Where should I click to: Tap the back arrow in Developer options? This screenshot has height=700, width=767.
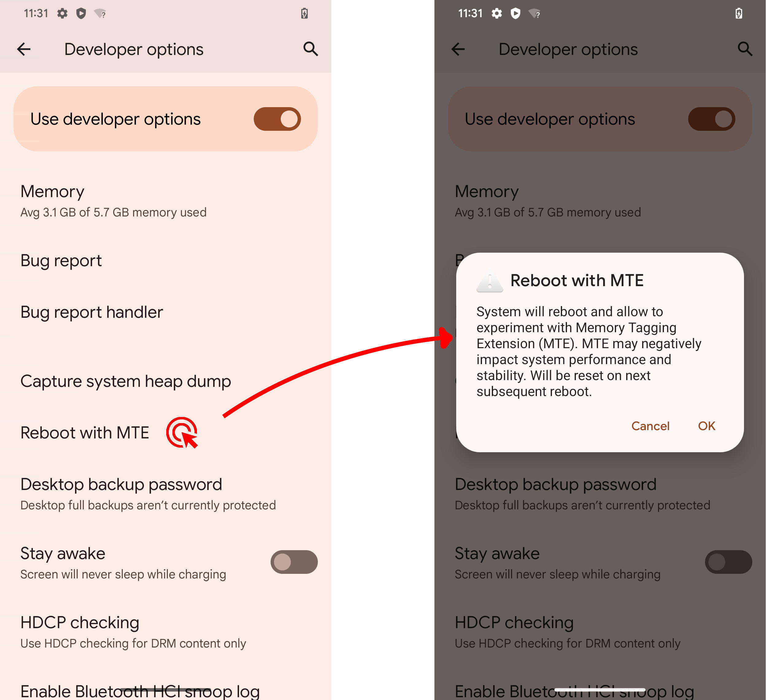(x=24, y=48)
